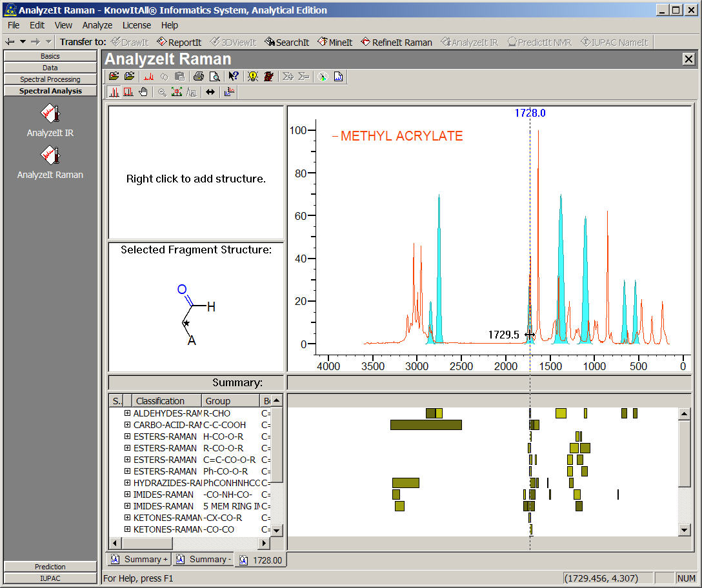The height and width of the screenshot is (588, 702).
Task: Click the colored disc toolbar icon
Action: (323, 77)
